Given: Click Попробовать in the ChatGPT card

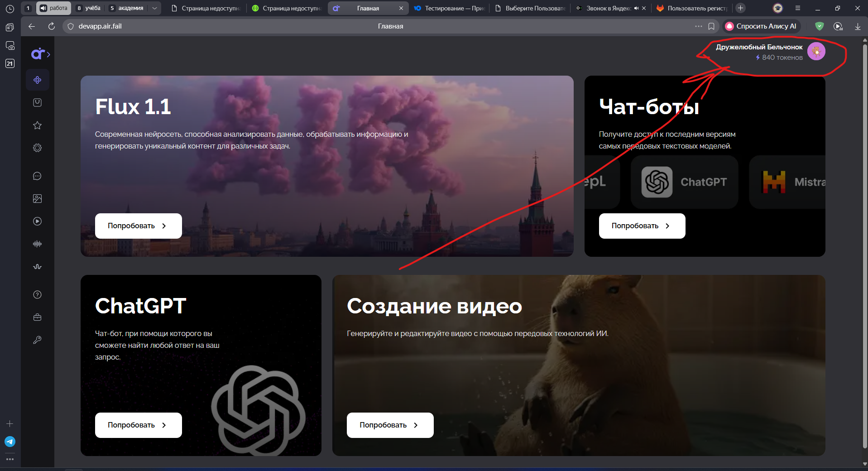Looking at the screenshot, I should click(139, 425).
